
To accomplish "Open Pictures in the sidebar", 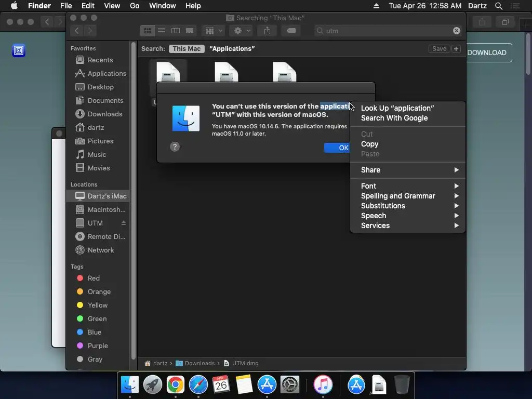I will 98,141.
